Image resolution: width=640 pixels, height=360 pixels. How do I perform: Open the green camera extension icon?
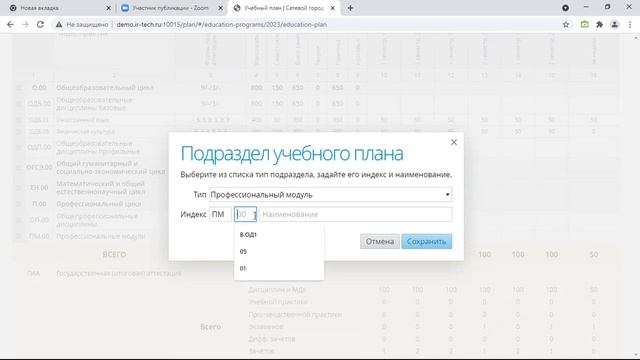click(x=584, y=24)
